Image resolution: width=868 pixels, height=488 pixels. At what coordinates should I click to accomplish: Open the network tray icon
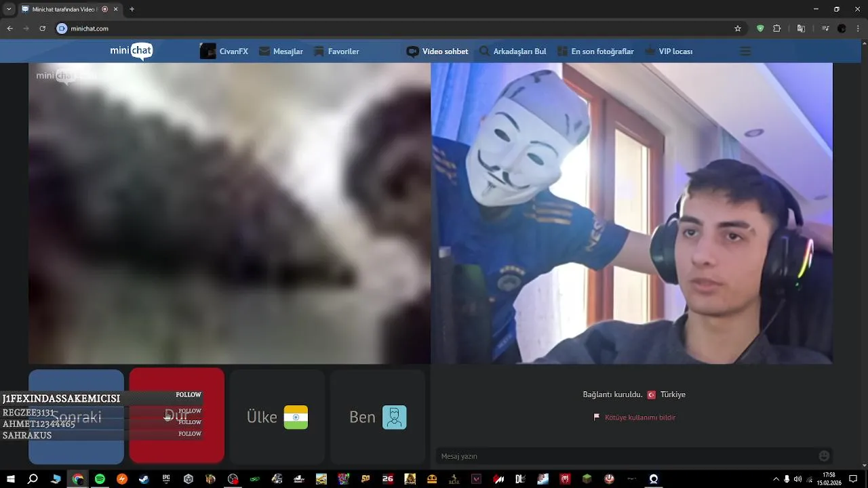tap(809, 479)
